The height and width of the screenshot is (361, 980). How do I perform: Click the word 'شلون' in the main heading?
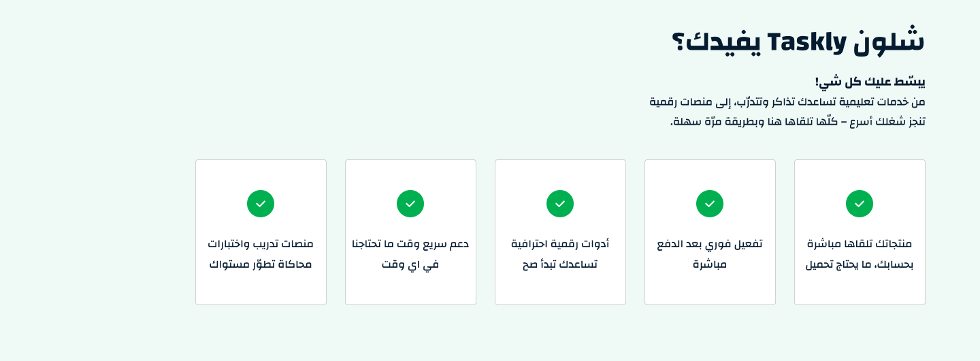[x=890, y=41]
